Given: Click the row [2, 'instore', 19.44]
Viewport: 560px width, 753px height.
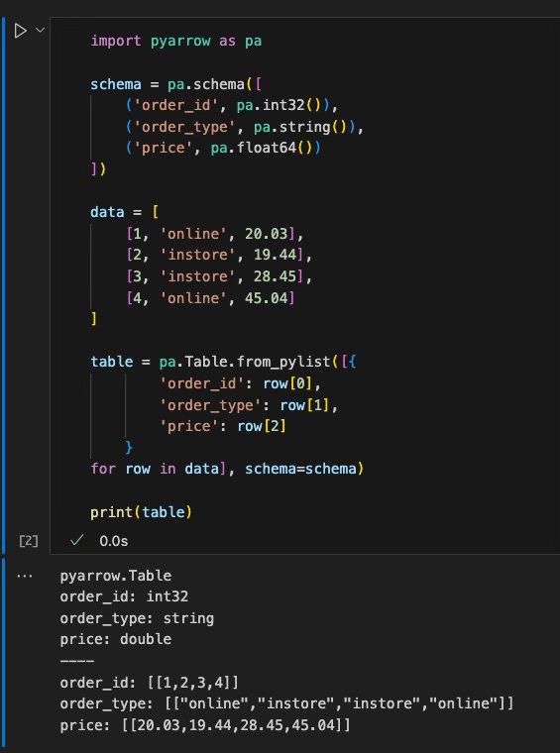Looking at the screenshot, I should pyautogui.click(x=219, y=255).
